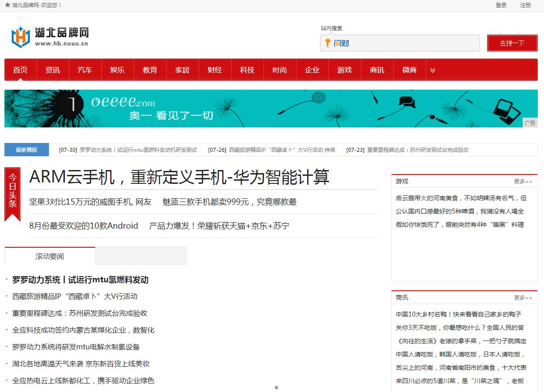Click the 湖北品牌网 site logo
Screen dimensions: 544x392
pyautogui.click(x=50, y=36)
